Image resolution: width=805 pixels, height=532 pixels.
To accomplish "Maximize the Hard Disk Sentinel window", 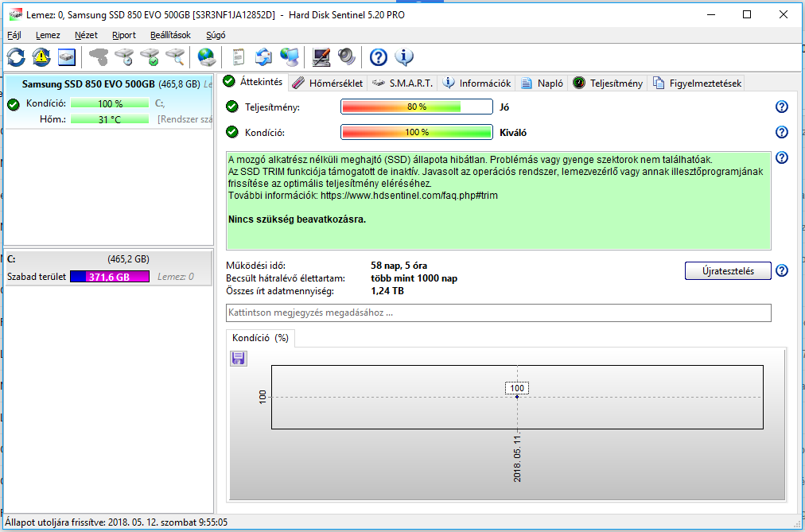I will [x=747, y=14].
